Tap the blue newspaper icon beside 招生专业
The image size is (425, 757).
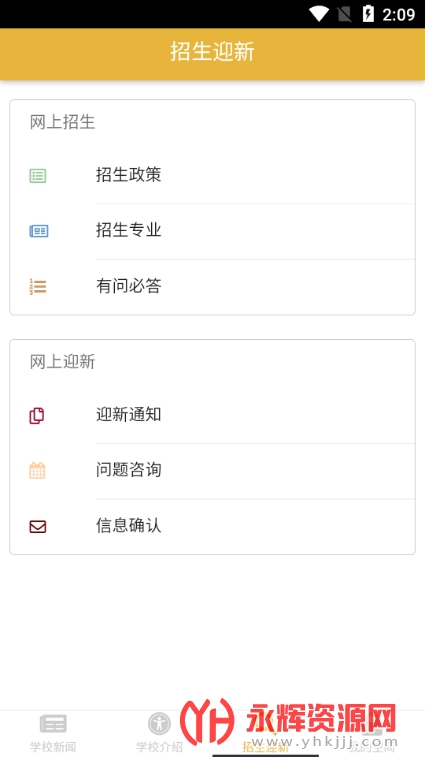[39, 231]
